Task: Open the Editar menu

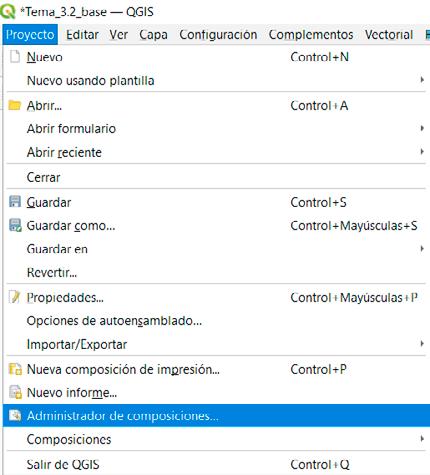Action: click(82, 35)
